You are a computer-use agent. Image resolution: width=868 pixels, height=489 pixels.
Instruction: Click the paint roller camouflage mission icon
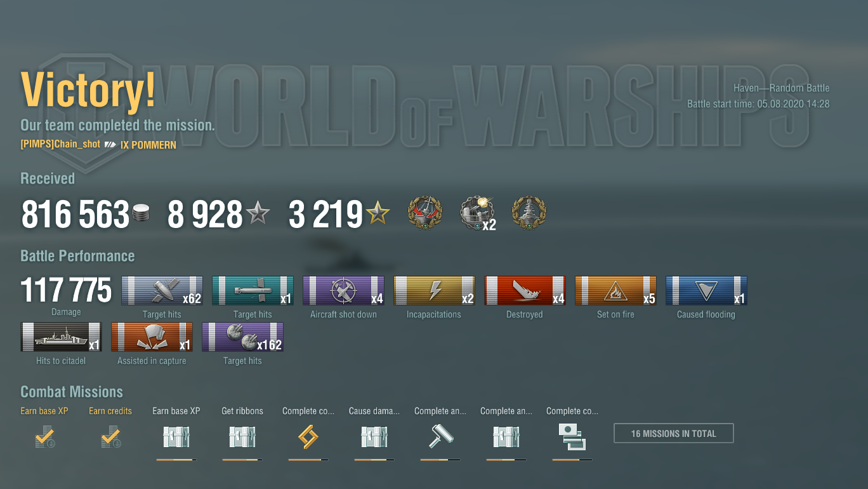click(440, 437)
